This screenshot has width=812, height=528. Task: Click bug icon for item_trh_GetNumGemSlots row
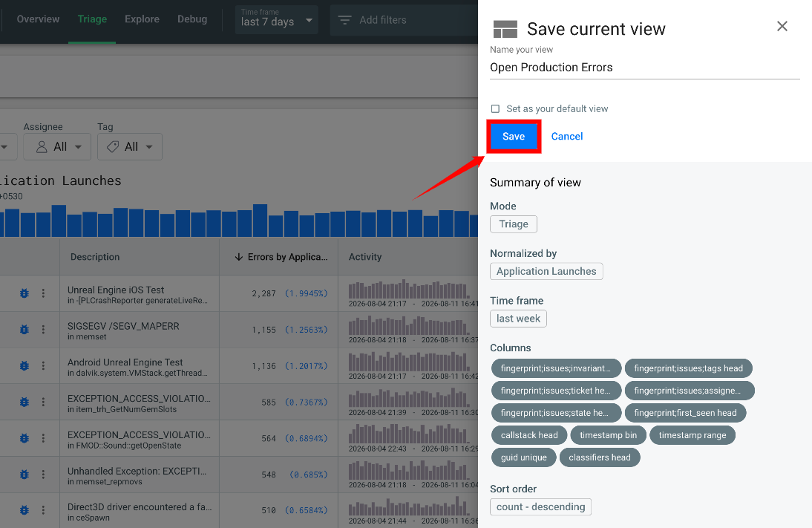(24, 402)
